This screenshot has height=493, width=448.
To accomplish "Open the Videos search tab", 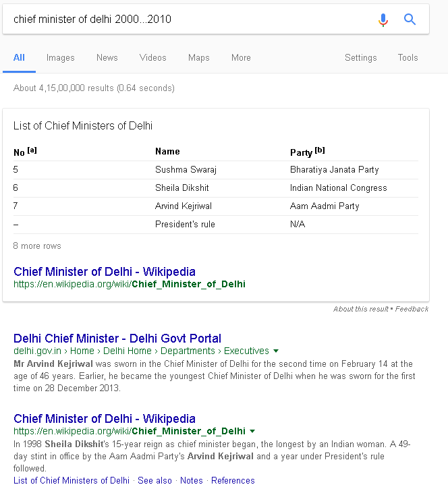I will [x=152, y=58].
